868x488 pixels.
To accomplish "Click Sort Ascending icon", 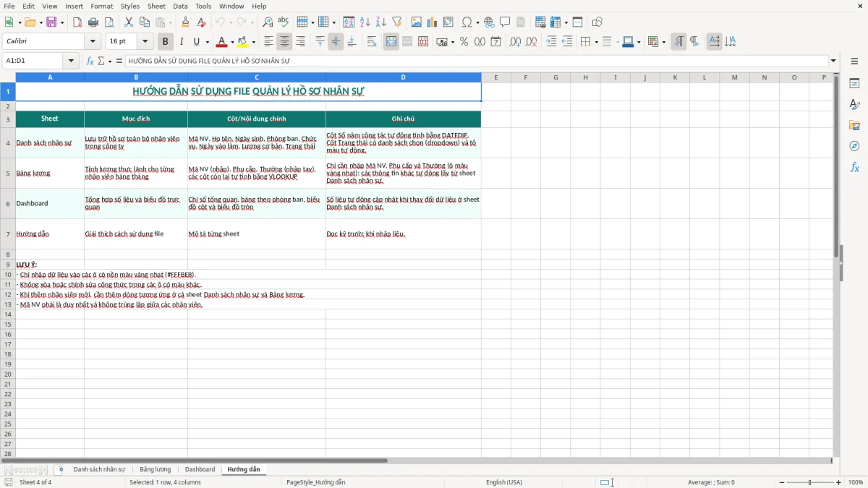I will coord(365,22).
